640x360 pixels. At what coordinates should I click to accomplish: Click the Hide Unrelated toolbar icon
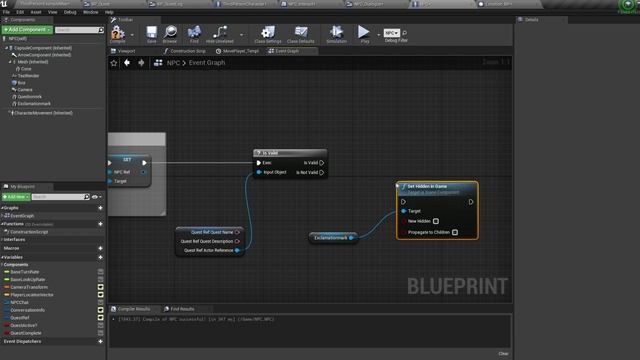pos(220,32)
